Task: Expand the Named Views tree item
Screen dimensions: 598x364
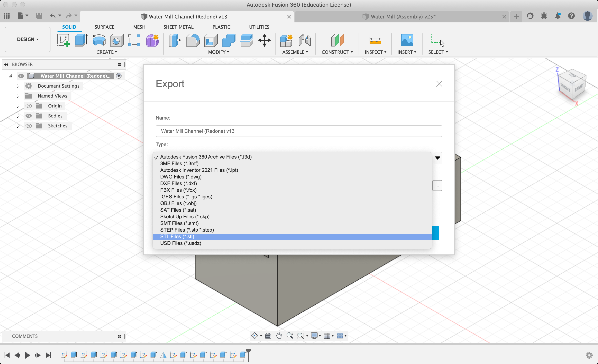Action: coord(18,96)
